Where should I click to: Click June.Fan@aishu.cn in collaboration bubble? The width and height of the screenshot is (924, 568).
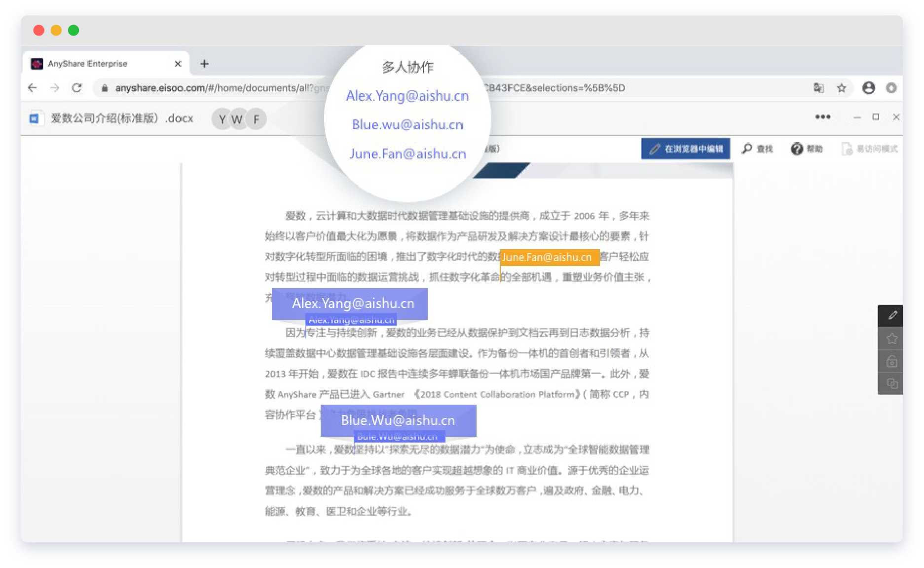[407, 153]
